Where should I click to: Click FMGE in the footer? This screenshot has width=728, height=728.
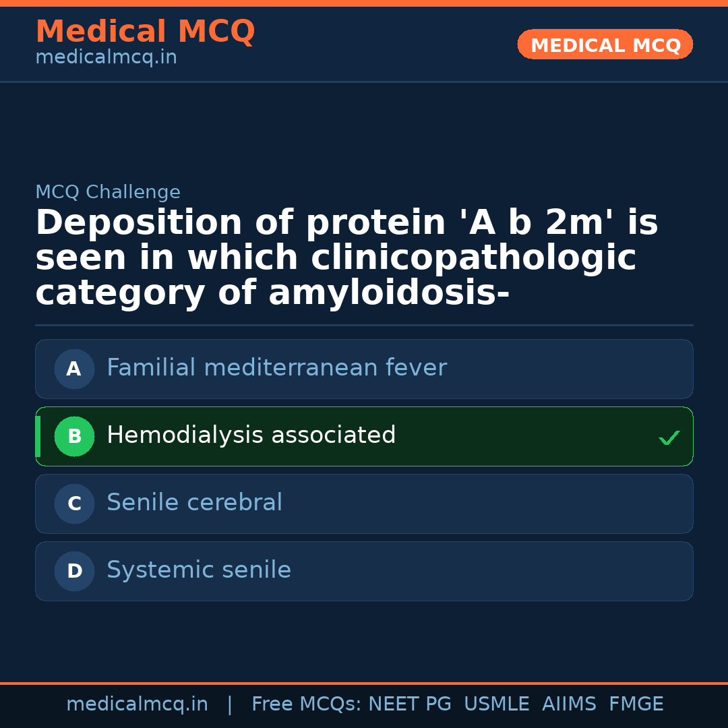[x=636, y=704]
